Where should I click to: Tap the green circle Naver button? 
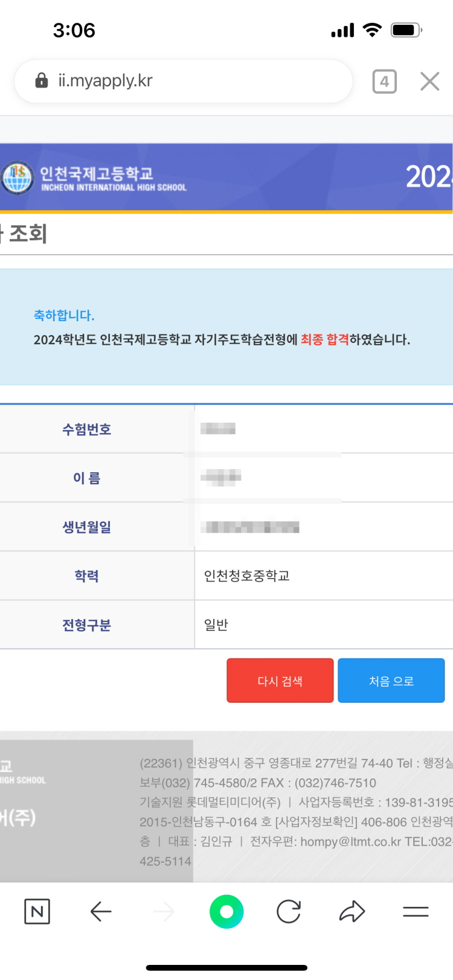pos(226,911)
